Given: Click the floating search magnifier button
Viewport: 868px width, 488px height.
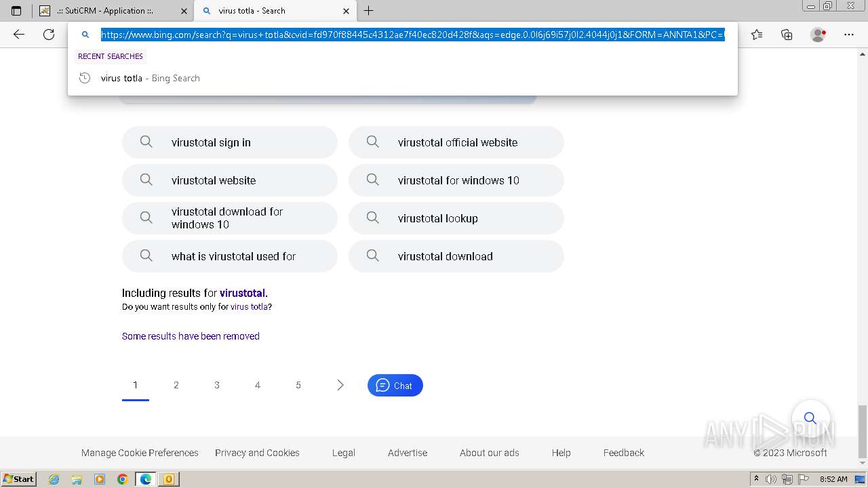Looking at the screenshot, I should point(810,418).
